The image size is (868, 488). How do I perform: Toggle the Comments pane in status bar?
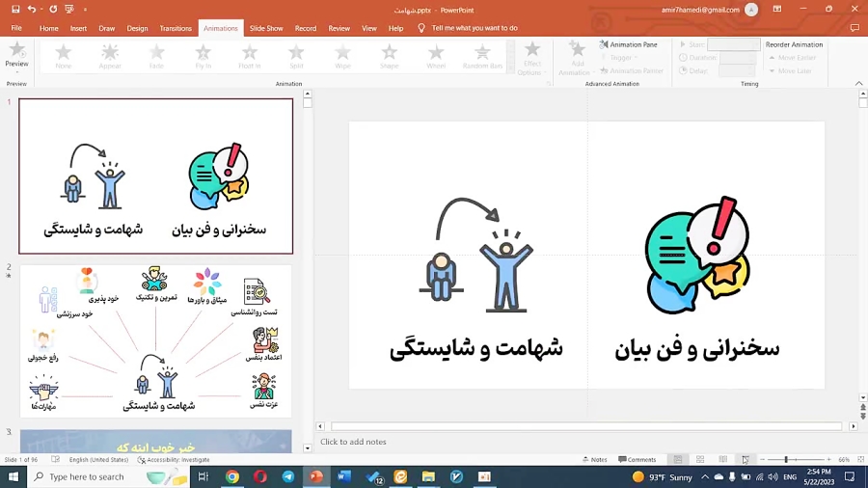point(637,460)
